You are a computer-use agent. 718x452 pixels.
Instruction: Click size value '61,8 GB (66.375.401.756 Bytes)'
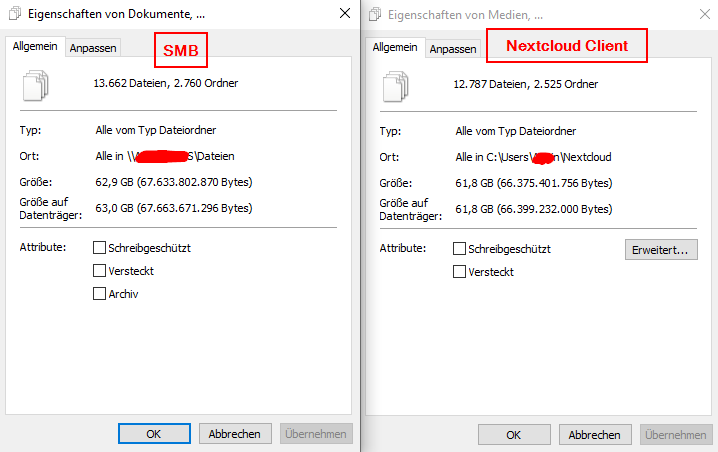tap(534, 183)
